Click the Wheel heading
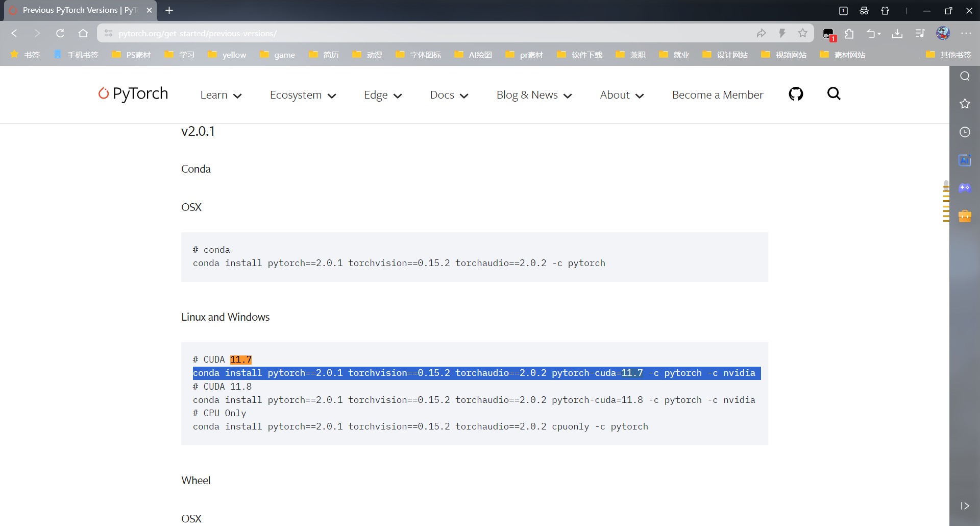Viewport: 980px width, 526px height. tap(196, 481)
